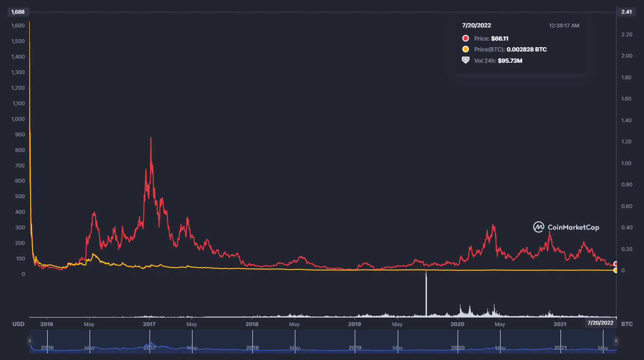Click the 1,000 label on USD axis
644x360 pixels.
[17, 119]
